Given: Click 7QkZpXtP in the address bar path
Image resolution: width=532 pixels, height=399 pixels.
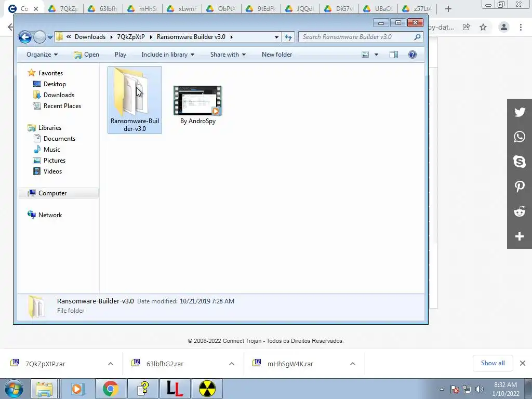Looking at the screenshot, I should click(131, 37).
